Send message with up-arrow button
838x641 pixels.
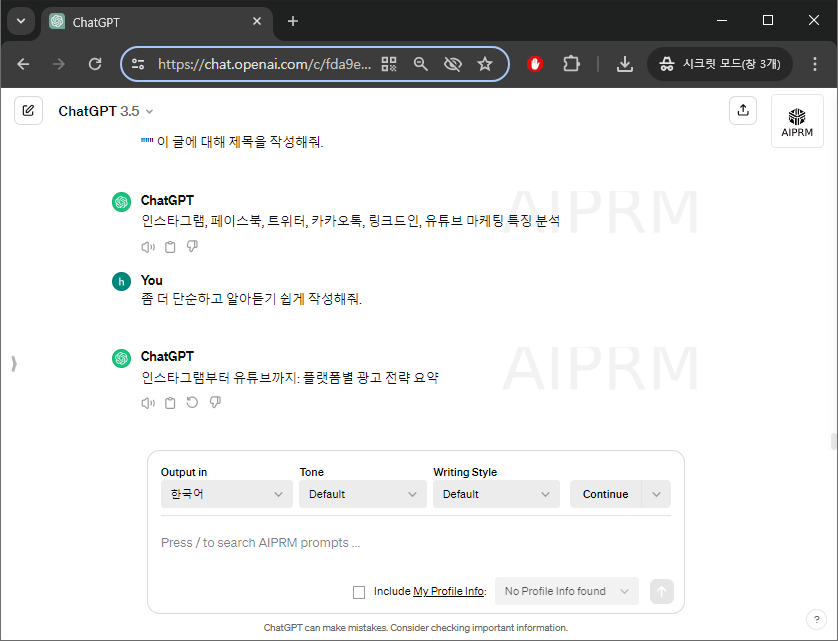click(662, 591)
